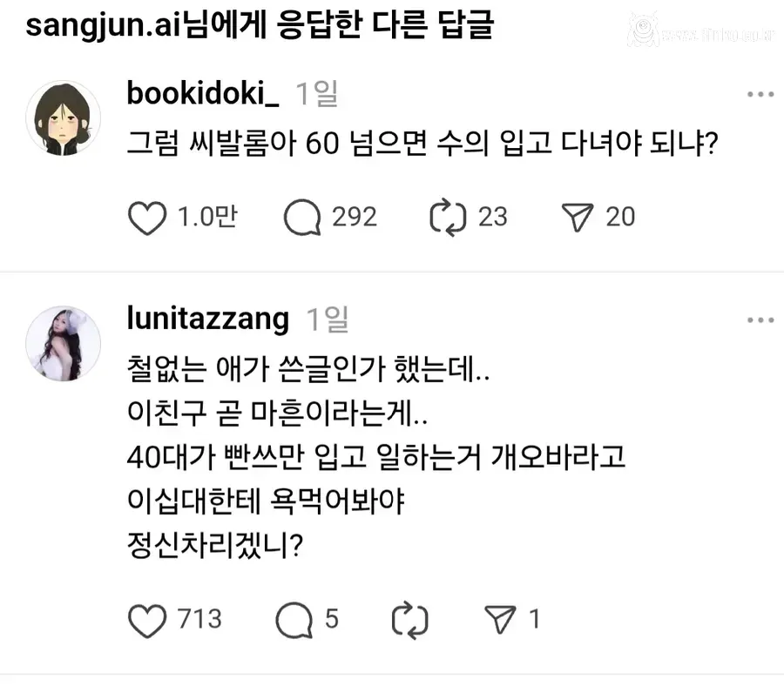Viewport: 784px width, 686px height.
Task: Share bookidoki_'s reply using the send icon
Action: pos(579,217)
